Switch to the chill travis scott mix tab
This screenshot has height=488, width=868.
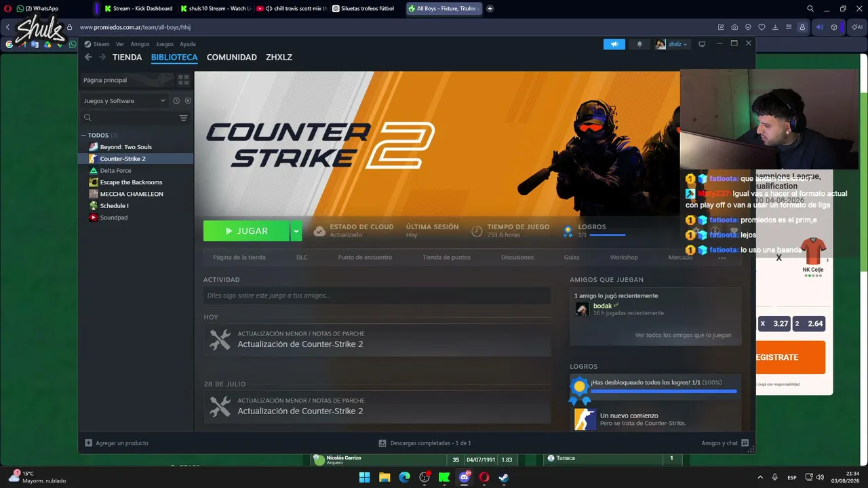292,9
